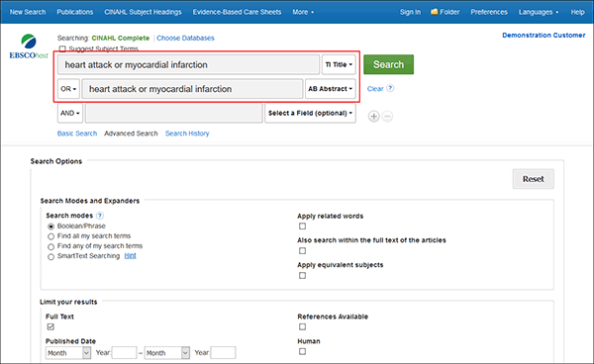Image resolution: width=594 pixels, height=364 pixels.
Task: Enable search within full text of articles
Action: pyautogui.click(x=302, y=251)
